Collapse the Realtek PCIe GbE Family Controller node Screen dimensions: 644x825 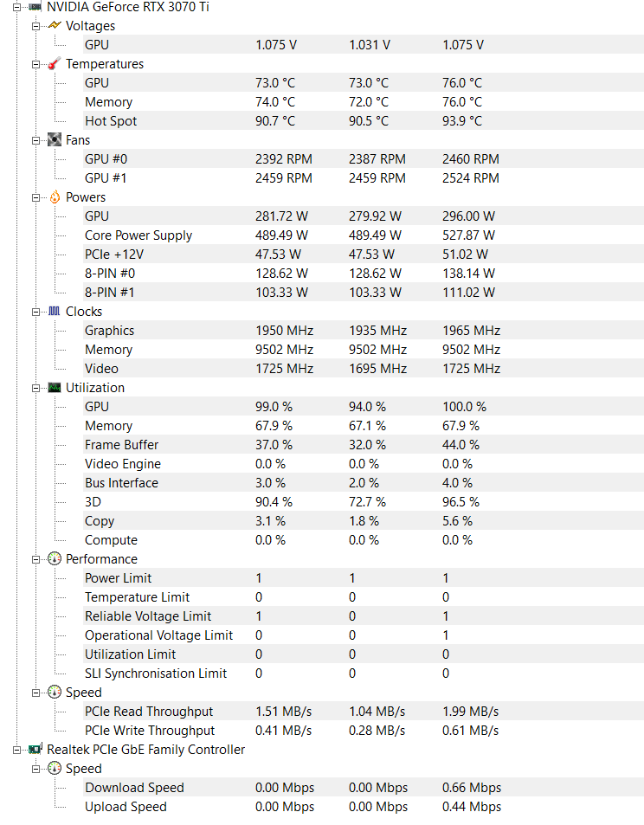click(17, 750)
